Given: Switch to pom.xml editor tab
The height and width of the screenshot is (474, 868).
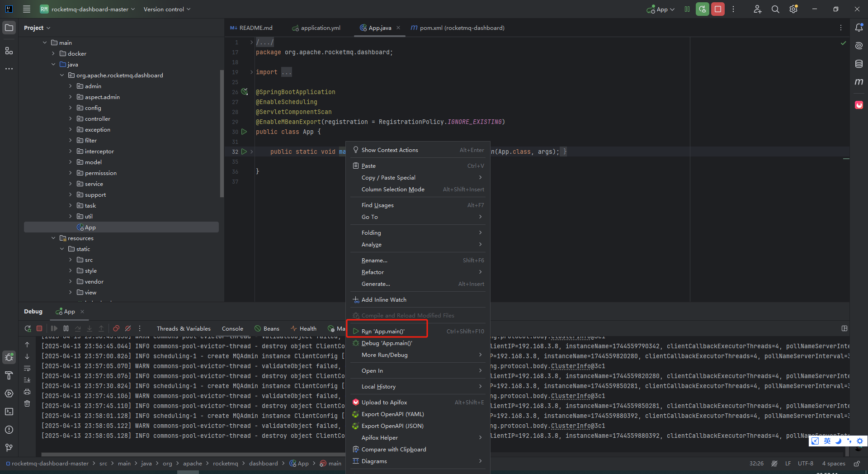Looking at the screenshot, I should (458, 28).
